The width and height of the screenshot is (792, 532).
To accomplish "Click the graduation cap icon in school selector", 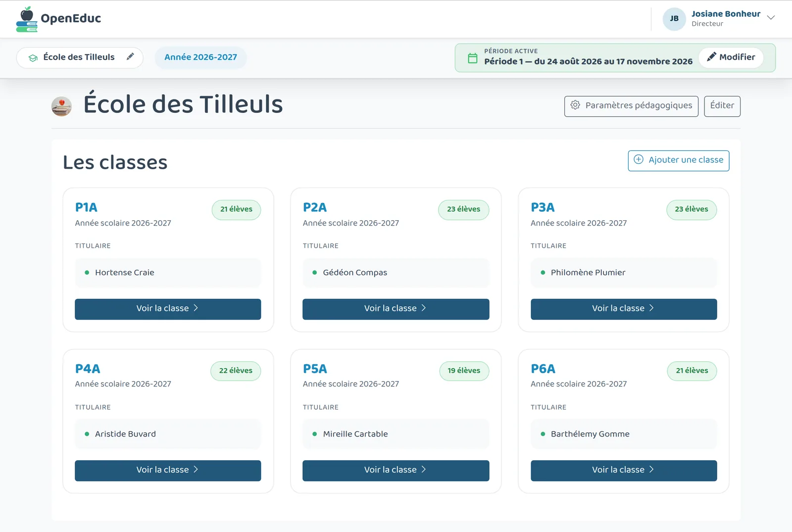I will [x=33, y=58].
